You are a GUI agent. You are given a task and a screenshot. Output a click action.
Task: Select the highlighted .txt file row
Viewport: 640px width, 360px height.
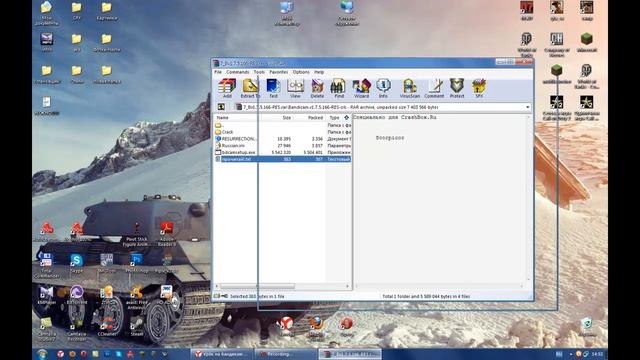(282, 159)
